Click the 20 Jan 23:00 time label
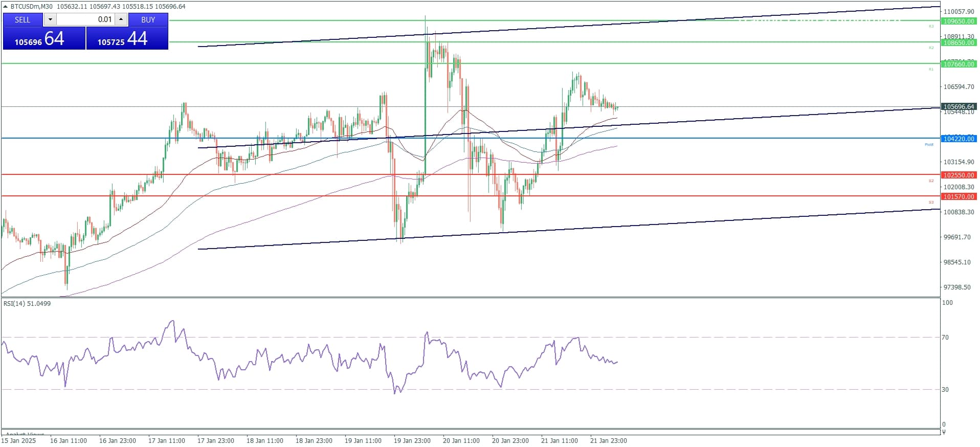Screen dimensions: 980x447 tap(510, 441)
